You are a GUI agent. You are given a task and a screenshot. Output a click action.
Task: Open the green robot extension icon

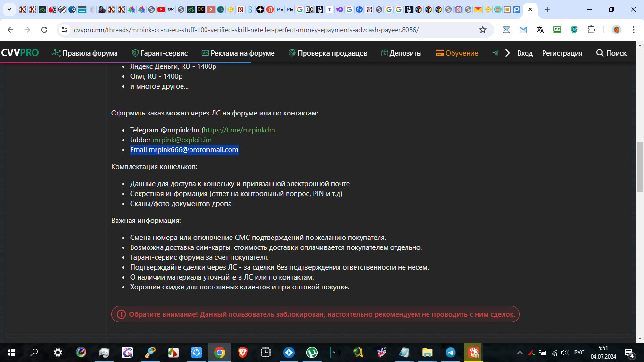click(x=557, y=30)
